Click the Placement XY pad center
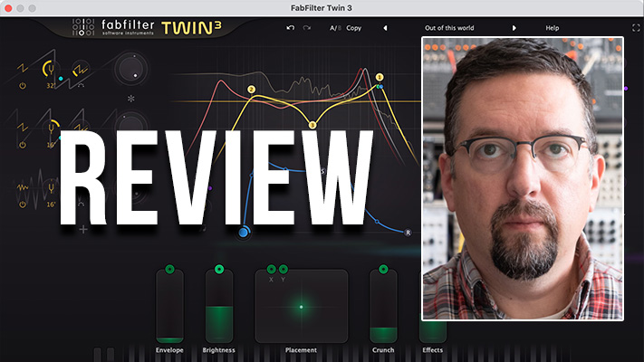This screenshot has height=362, width=644. coord(301,307)
